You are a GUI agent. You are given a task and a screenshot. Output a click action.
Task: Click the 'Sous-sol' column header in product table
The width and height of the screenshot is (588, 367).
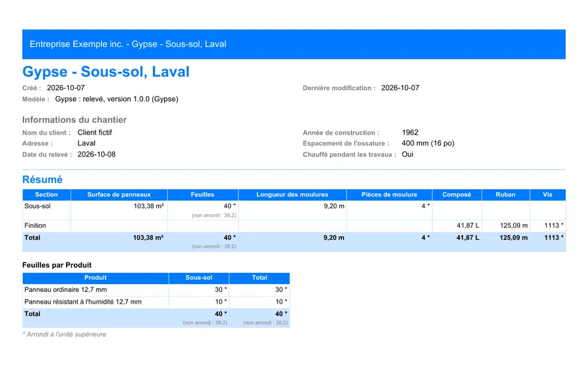click(199, 278)
